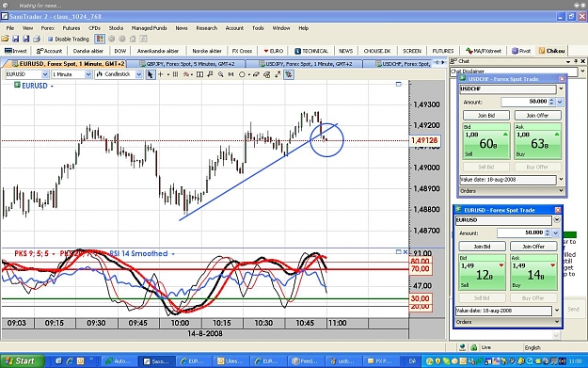Click the EURUSD Bid 1,49 12 Sell tile

click(x=482, y=272)
